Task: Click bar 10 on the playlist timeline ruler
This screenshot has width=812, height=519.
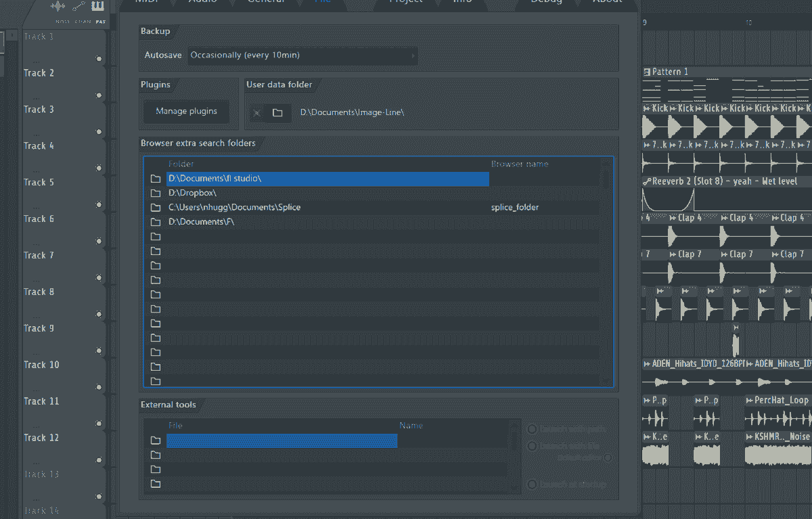Action: tap(748, 22)
